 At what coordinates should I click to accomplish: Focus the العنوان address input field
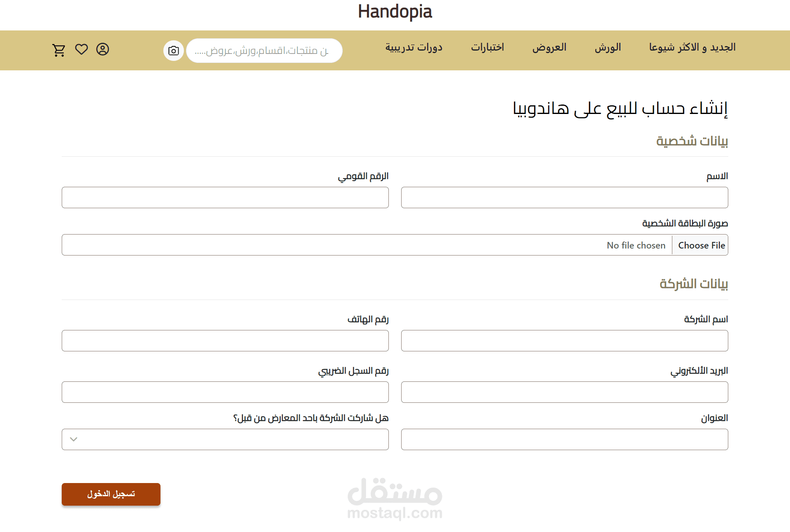tap(564, 439)
